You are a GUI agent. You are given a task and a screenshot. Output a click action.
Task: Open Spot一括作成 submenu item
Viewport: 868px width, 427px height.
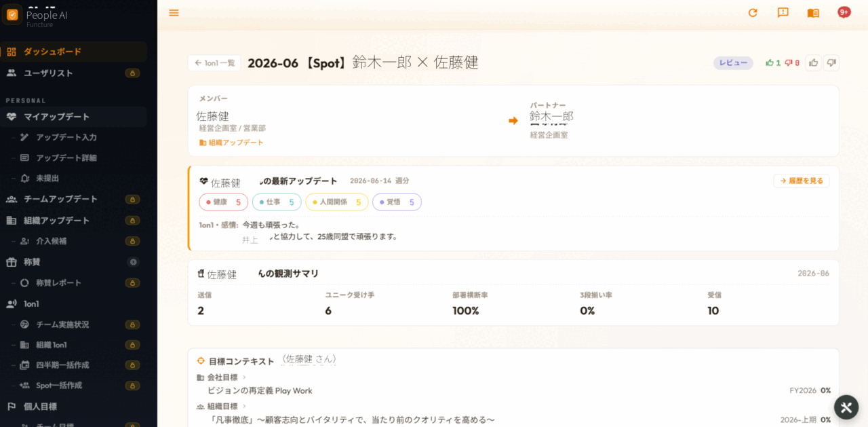59,386
